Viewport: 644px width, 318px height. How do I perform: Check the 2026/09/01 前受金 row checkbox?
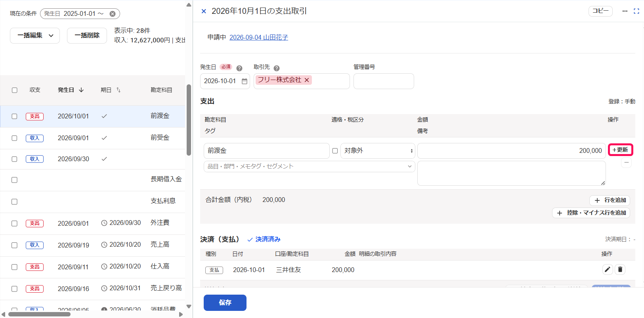pos(15,138)
